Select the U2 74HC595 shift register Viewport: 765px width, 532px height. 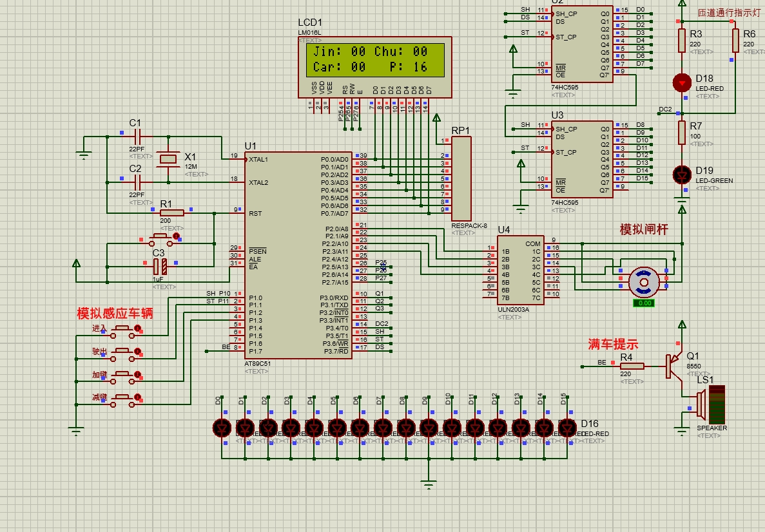point(582,44)
